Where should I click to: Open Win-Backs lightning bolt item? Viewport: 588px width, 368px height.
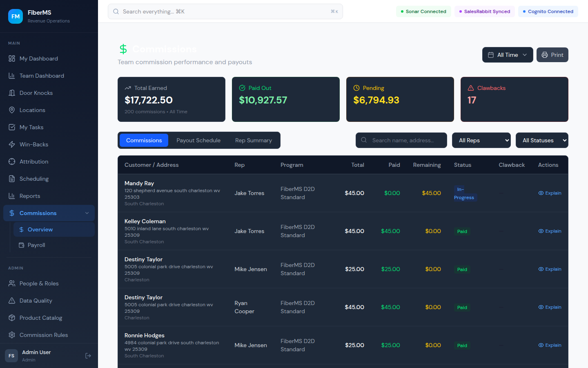[x=12, y=144]
